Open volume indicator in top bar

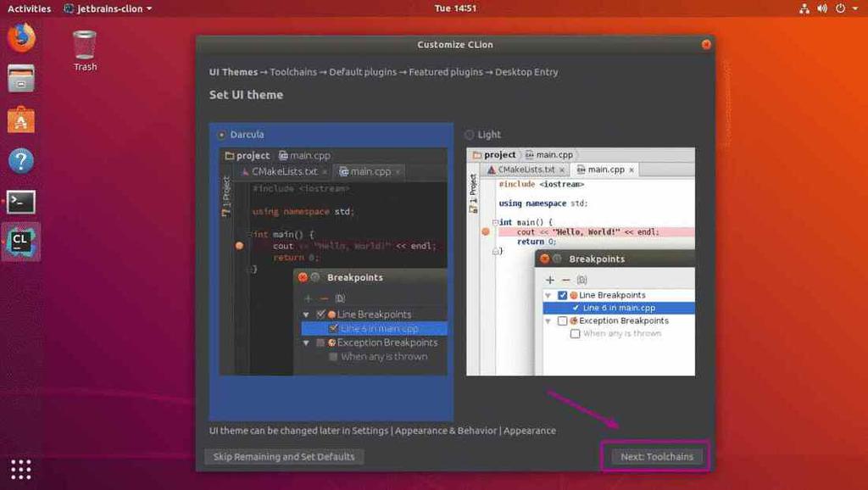point(822,8)
